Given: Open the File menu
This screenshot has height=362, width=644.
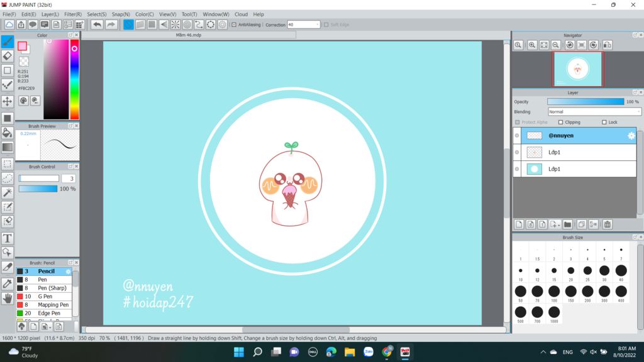Looking at the screenshot, I should (x=9, y=14).
